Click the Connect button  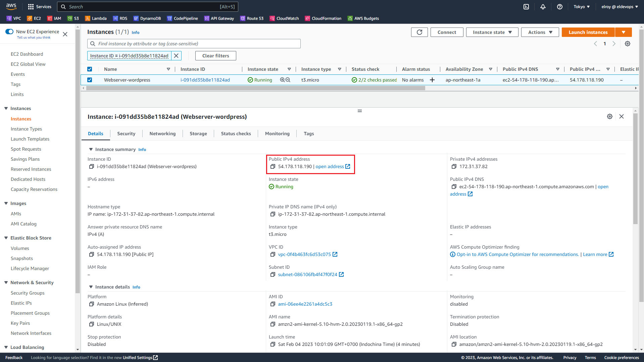coord(447,32)
